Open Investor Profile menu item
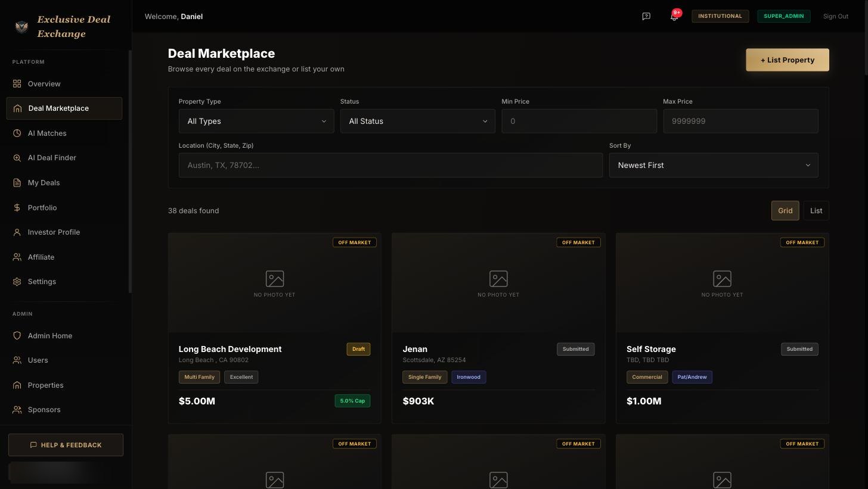 pyautogui.click(x=64, y=232)
